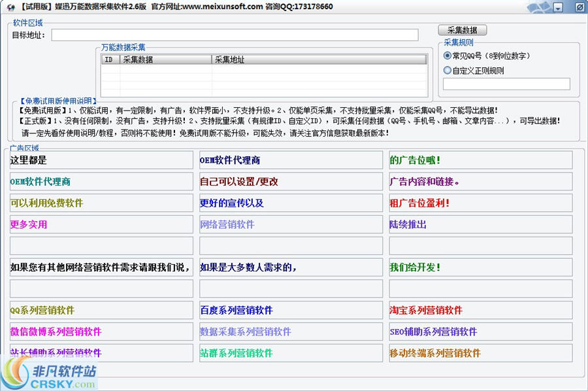The image size is (588, 391).
Task: Click inside the 目标地址 input field
Action: (x=229, y=35)
